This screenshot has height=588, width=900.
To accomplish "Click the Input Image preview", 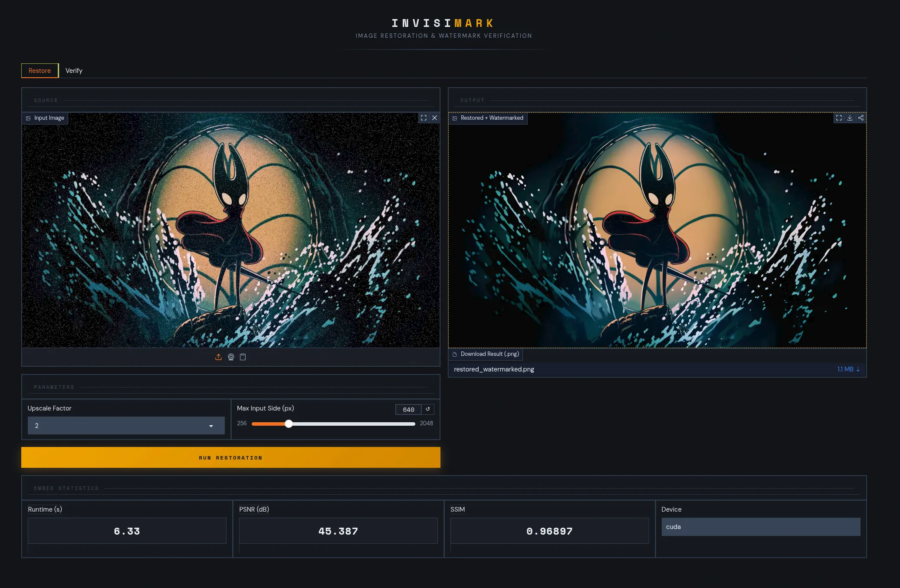I will pyautogui.click(x=231, y=230).
